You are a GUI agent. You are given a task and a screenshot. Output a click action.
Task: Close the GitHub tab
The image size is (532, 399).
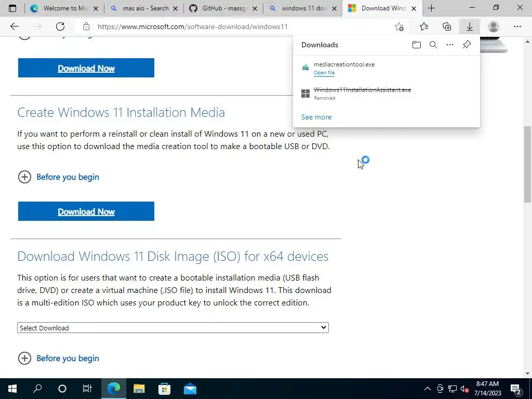click(x=255, y=8)
